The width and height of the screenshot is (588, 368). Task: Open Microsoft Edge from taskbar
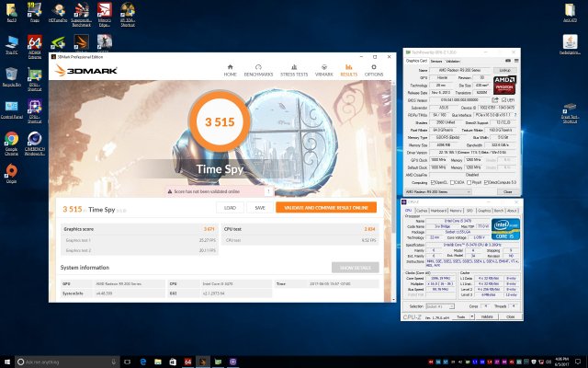[x=143, y=362]
